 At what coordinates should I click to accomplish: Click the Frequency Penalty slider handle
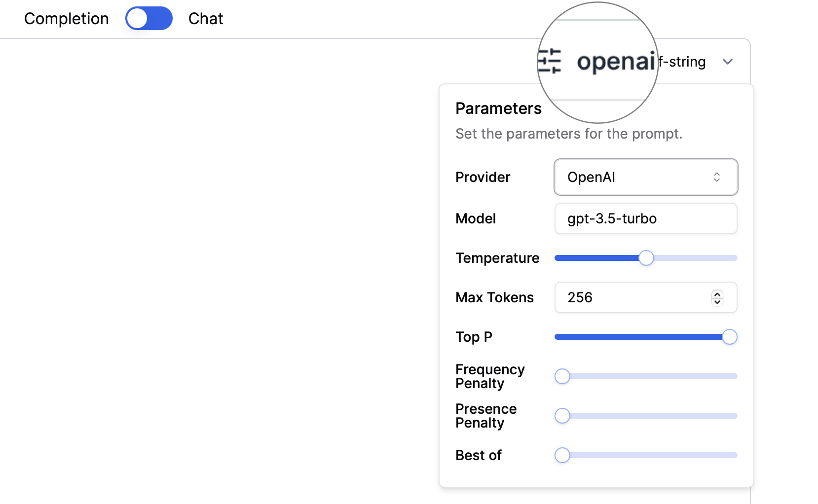pos(562,376)
